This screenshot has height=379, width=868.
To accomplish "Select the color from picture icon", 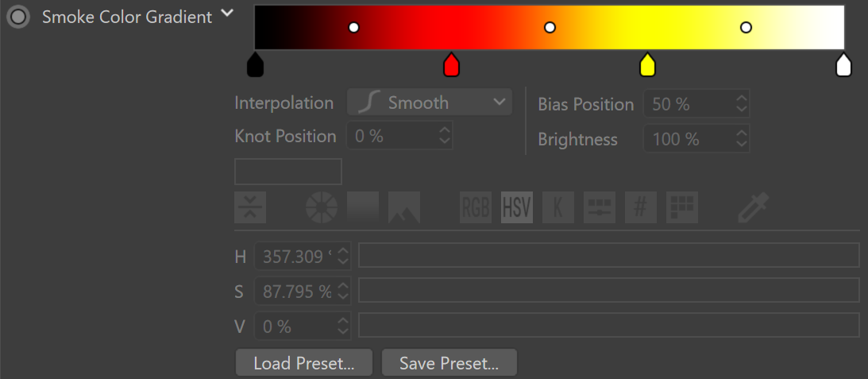I will [x=404, y=207].
